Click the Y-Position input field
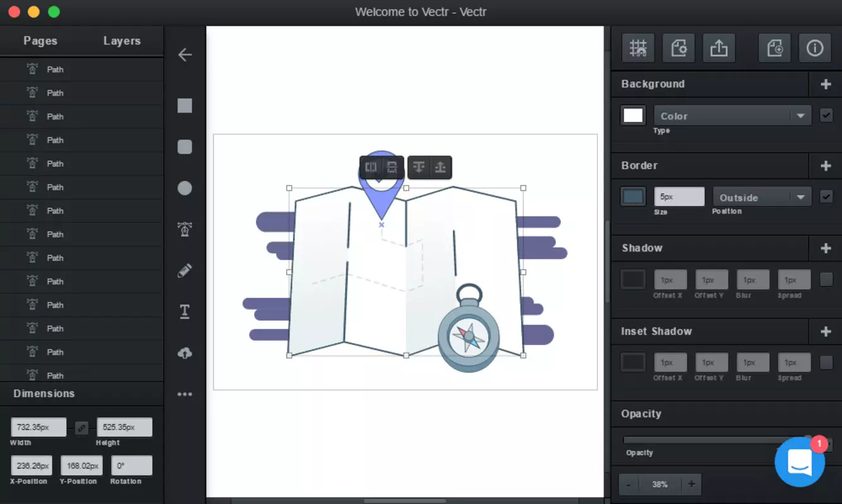The height and width of the screenshot is (504, 842). pos(81,466)
